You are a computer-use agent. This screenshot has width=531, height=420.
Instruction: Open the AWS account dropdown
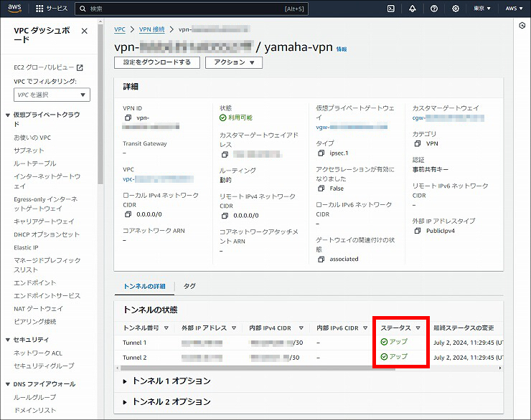coord(514,9)
